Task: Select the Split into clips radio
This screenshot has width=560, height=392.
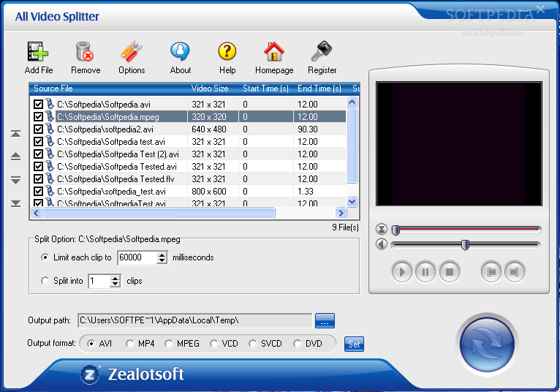Action: tap(45, 281)
